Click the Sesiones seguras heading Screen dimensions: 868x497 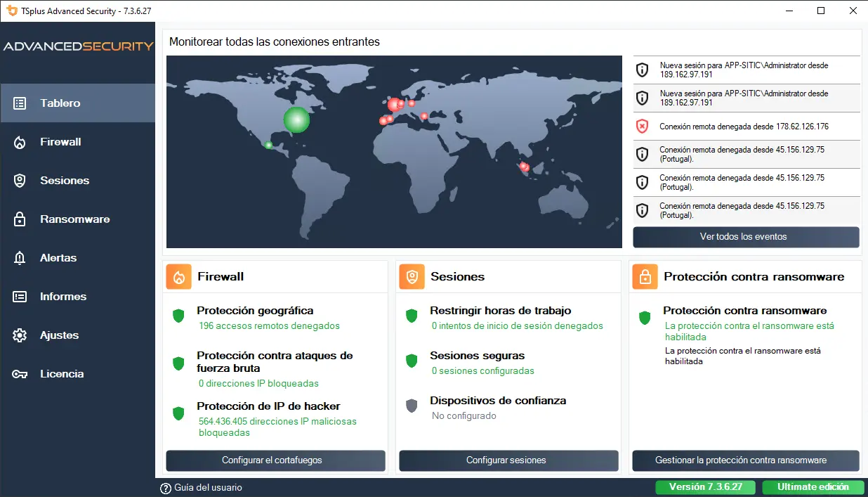(x=478, y=356)
